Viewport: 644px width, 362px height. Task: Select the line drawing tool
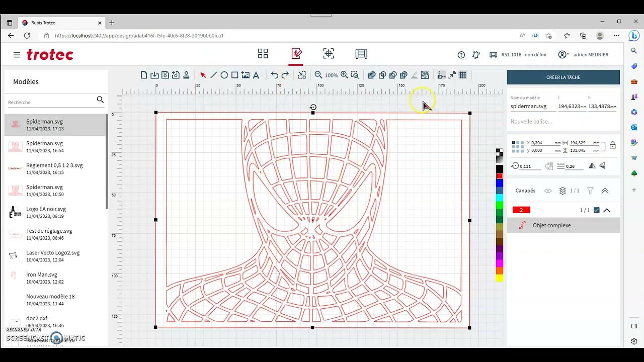point(213,75)
